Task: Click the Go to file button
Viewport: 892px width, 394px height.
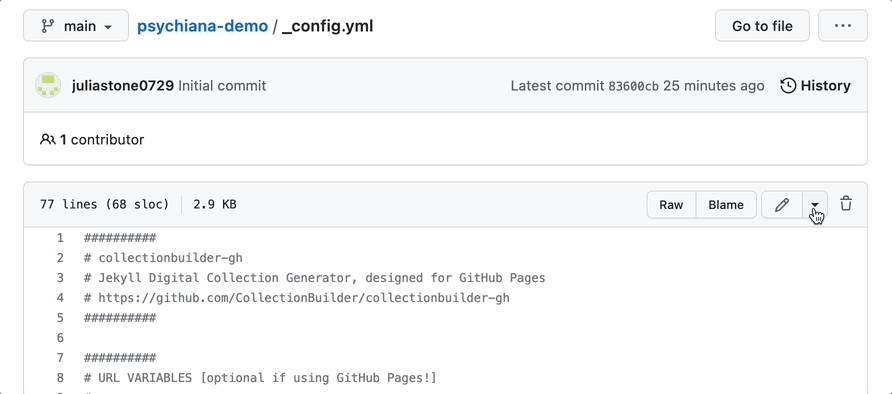Action: coord(762,26)
